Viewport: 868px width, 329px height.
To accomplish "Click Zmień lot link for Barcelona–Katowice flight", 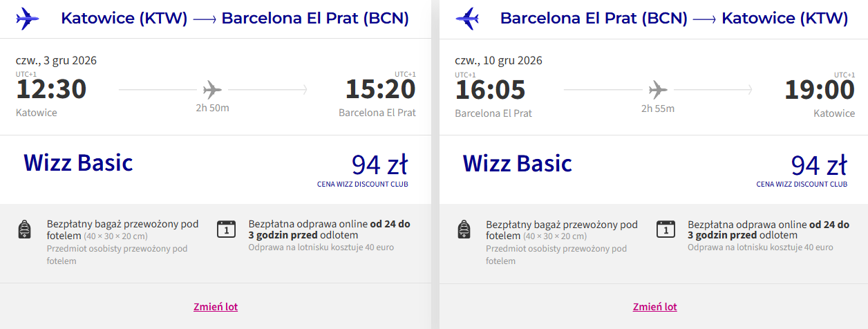I will 655,307.
